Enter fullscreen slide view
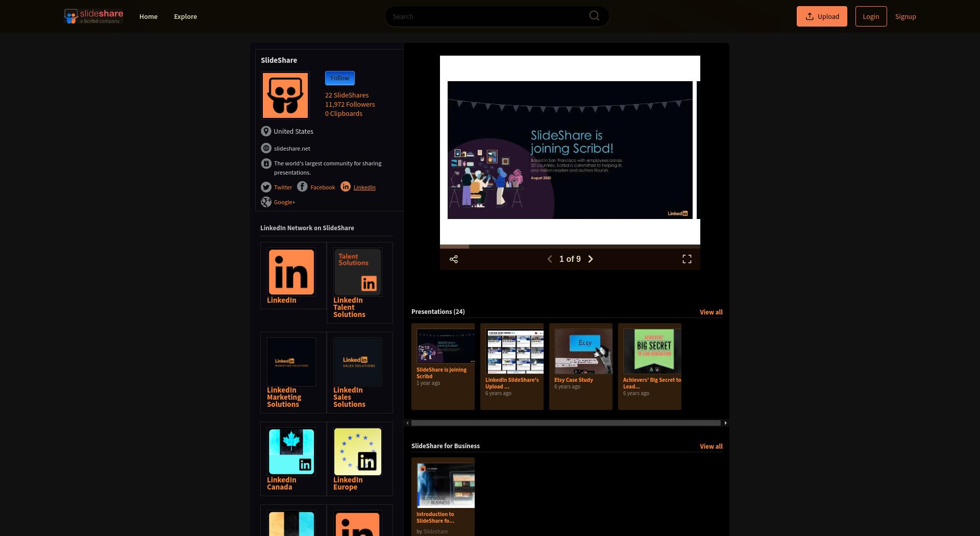Viewport: 980px width, 536px height. pyautogui.click(x=687, y=259)
